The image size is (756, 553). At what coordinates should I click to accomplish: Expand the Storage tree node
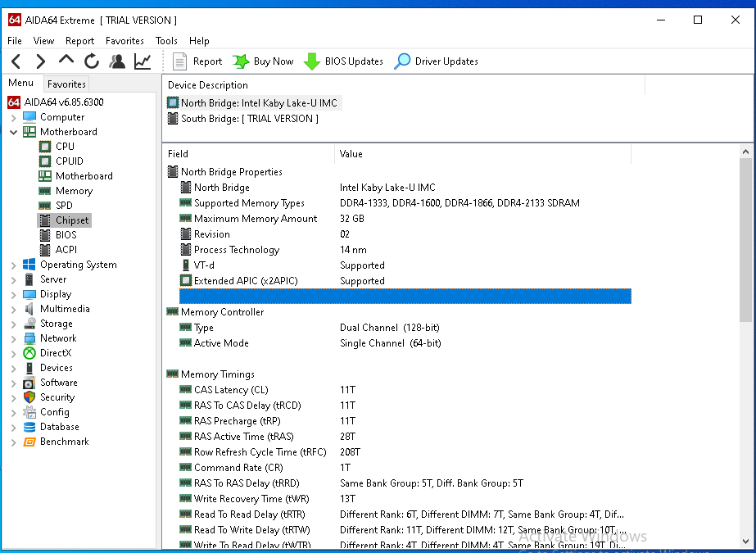pos(13,324)
